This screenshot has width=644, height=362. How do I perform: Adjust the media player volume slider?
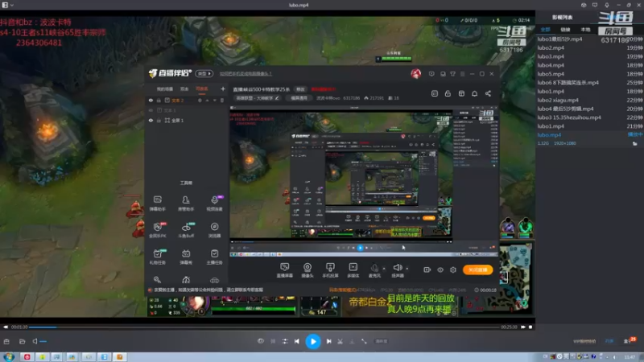coord(43,341)
